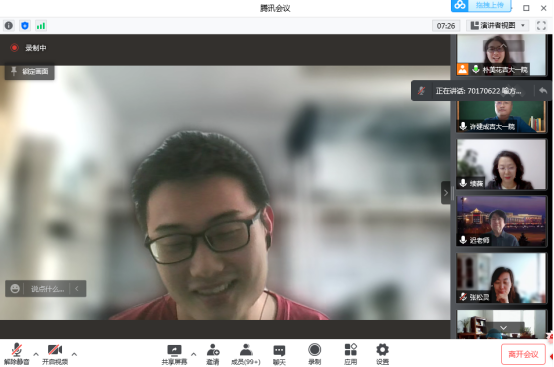The width and height of the screenshot is (554, 367).
Task: Click the green microphone icon on 朴美花 tile
Action: (476, 69)
